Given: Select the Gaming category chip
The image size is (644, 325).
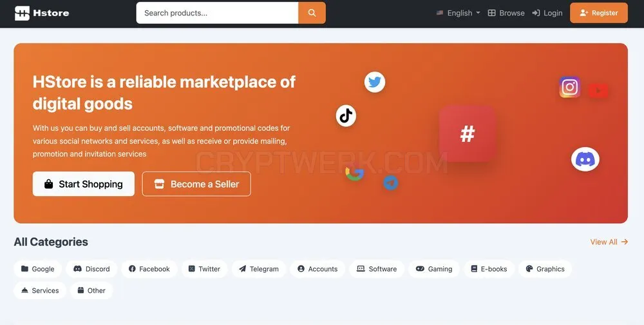Looking at the screenshot, I should [x=433, y=269].
